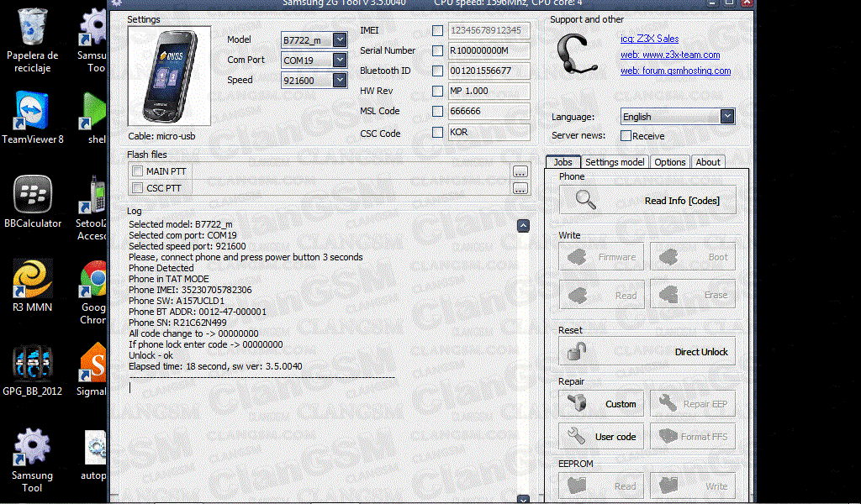Browse for CSC PTT flash file
This screenshot has height=504, width=861.
pos(520,188)
